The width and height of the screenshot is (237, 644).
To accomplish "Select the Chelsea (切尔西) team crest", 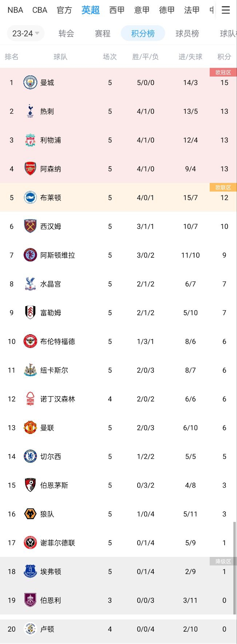I will click(30, 456).
